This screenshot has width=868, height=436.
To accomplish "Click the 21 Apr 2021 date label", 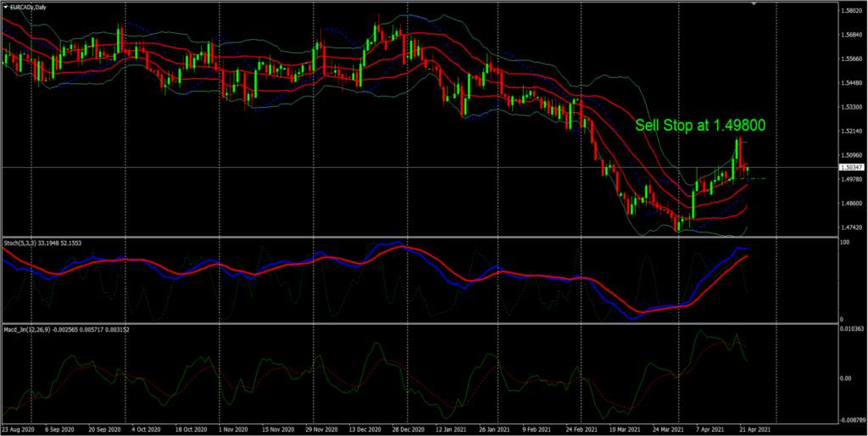I will (755, 429).
